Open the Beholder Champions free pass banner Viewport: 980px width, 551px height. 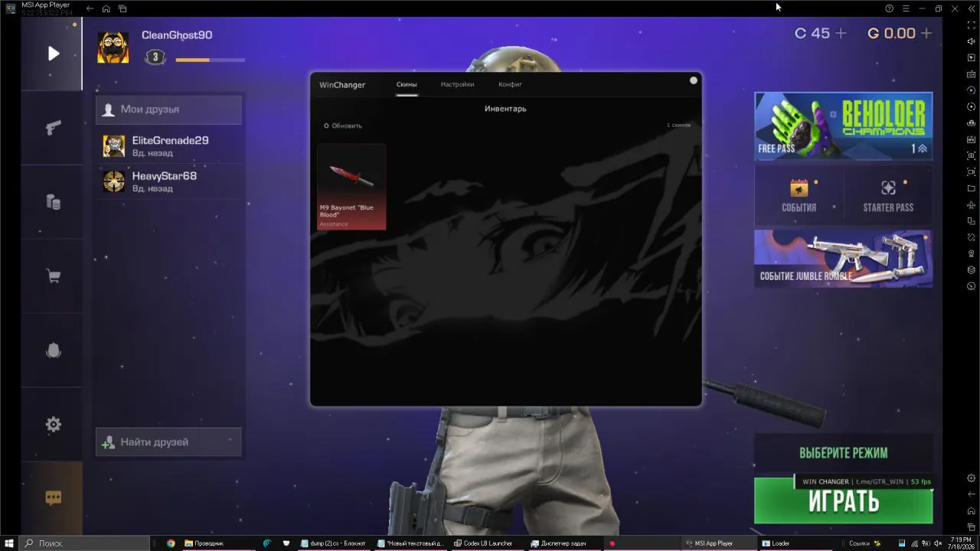844,126
